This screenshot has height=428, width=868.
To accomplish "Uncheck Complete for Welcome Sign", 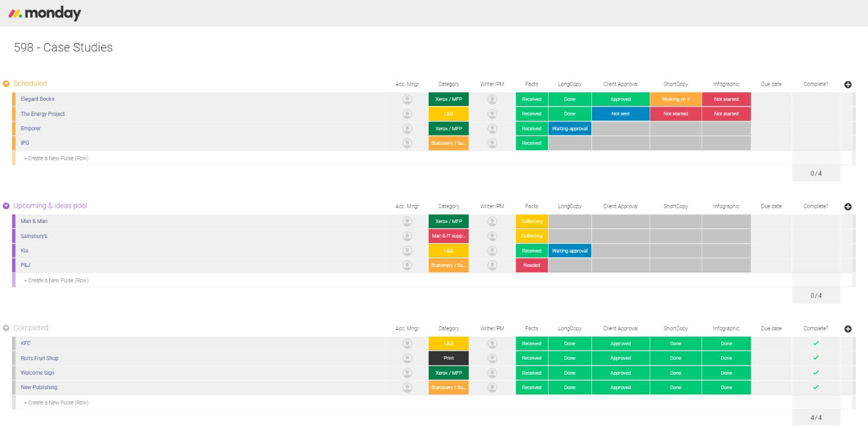I will (x=816, y=372).
